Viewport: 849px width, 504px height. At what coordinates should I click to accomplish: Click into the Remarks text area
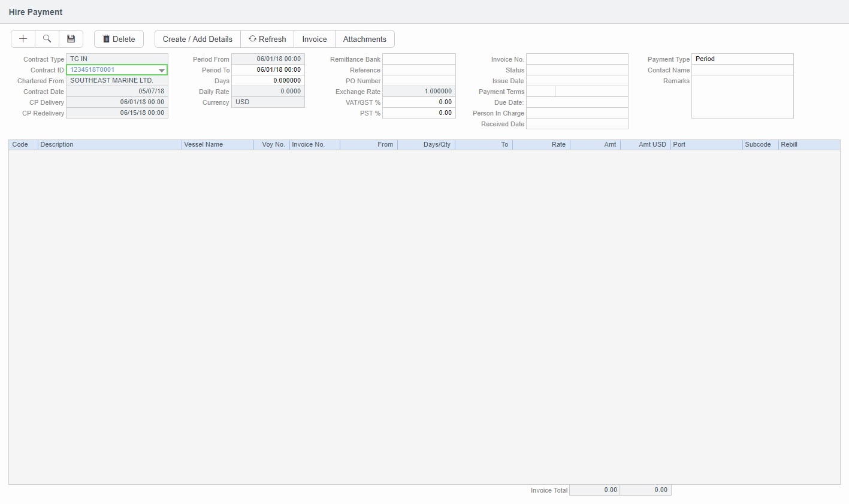point(742,96)
